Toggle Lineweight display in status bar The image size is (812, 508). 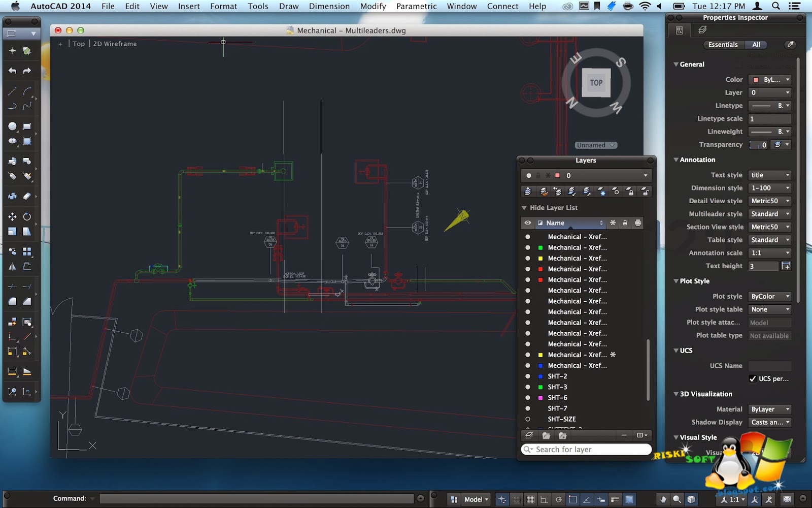tap(615, 499)
